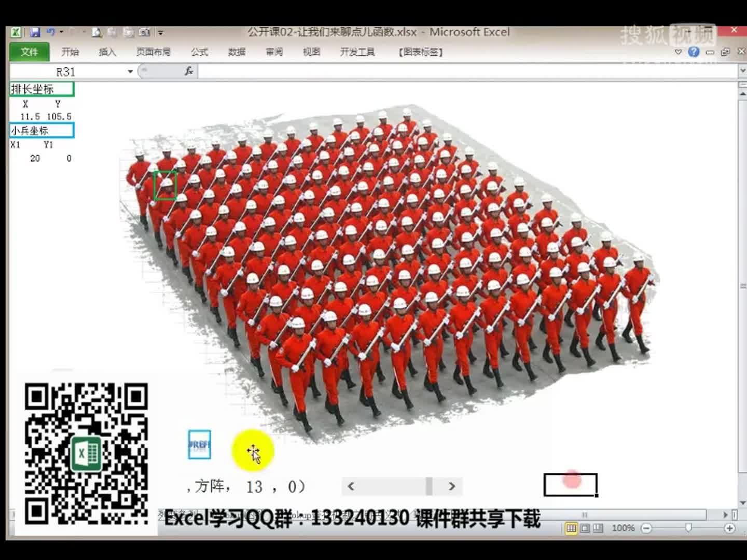Click the form scrollbar thumb
This screenshot has width=747, height=560.
pyautogui.click(x=429, y=486)
